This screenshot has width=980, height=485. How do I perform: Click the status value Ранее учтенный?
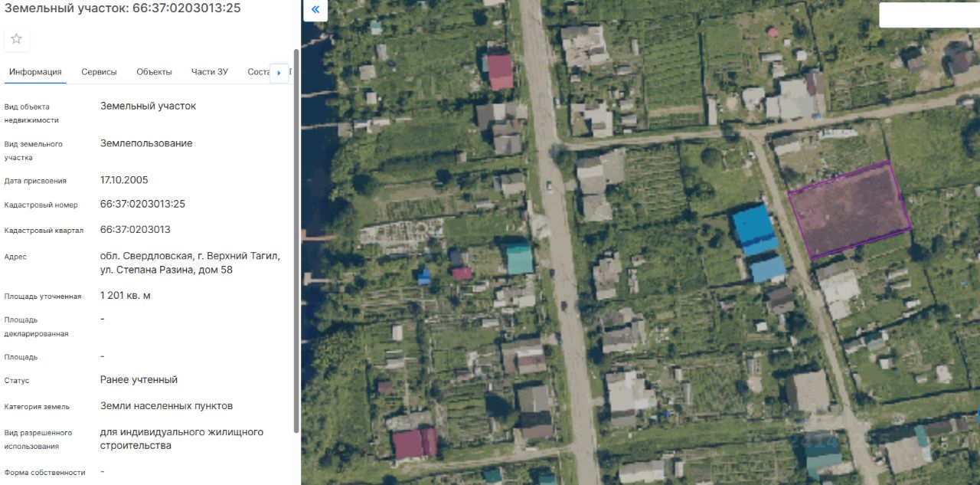(x=139, y=379)
